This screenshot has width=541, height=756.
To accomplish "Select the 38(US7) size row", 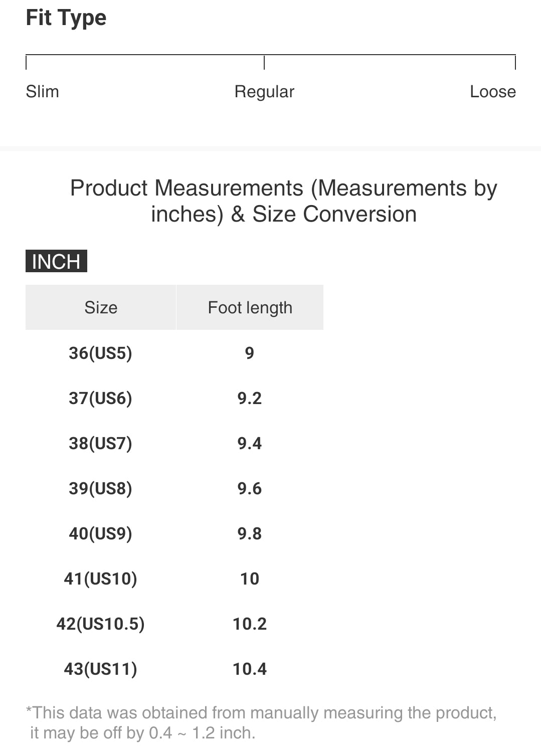I will click(174, 443).
